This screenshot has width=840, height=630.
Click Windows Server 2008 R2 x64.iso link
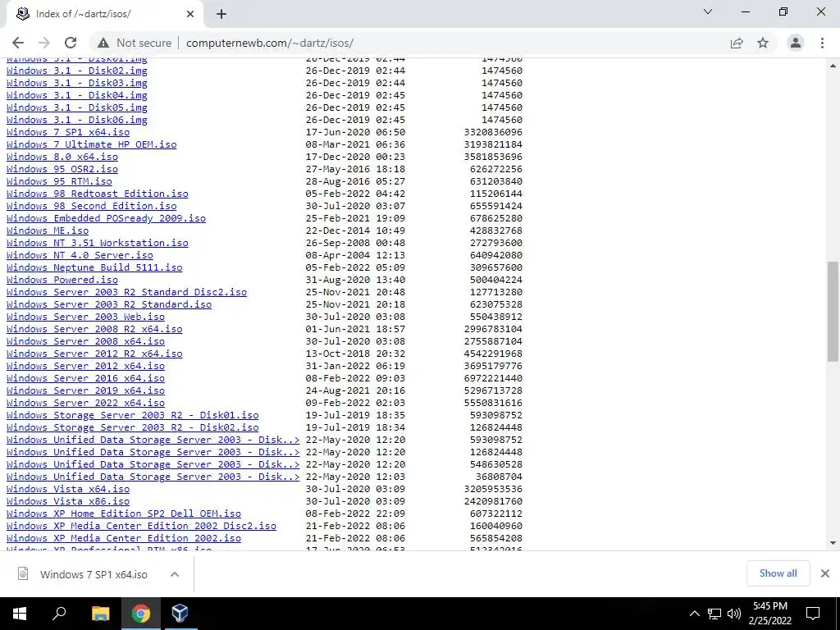click(94, 330)
